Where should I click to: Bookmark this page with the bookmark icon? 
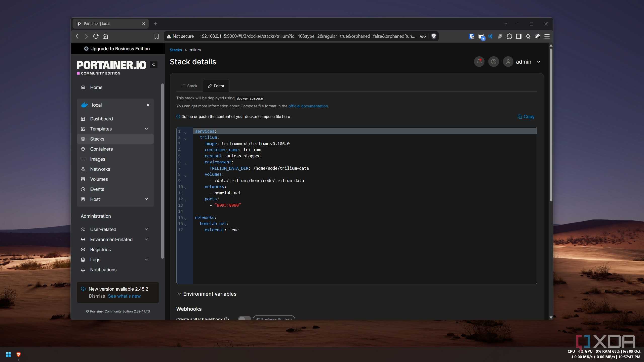click(x=156, y=36)
